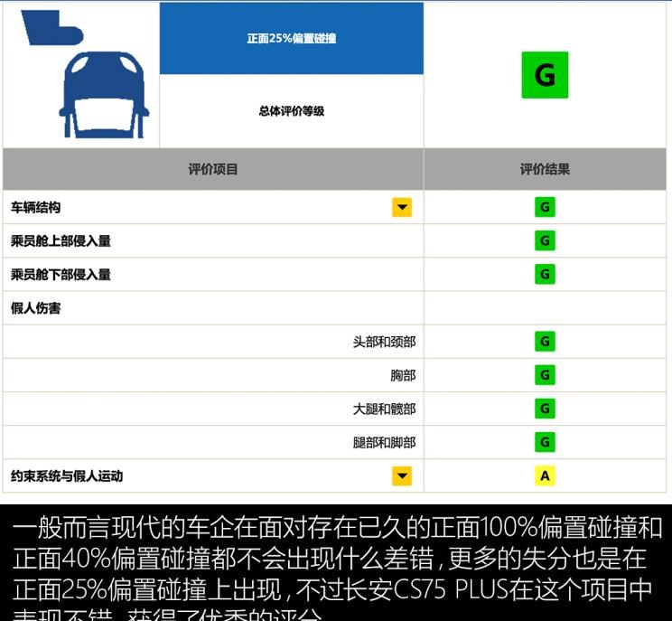Select the 车辆结构 row label
The image size is (672, 621).
(x=35, y=208)
